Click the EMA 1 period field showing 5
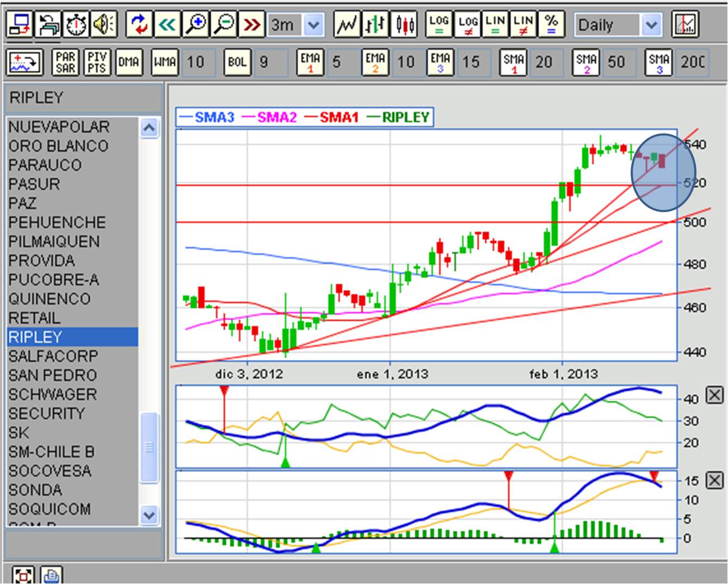The width and height of the screenshot is (728, 584). click(x=343, y=63)
